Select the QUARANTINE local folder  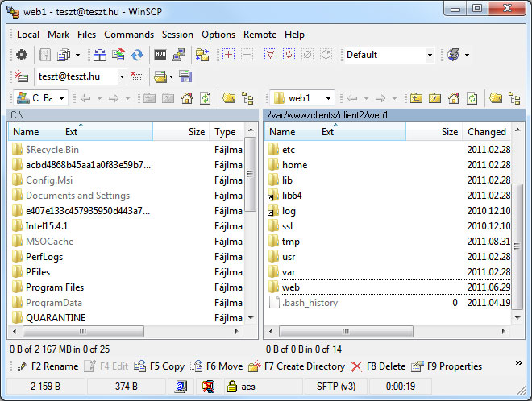[56, 318]
